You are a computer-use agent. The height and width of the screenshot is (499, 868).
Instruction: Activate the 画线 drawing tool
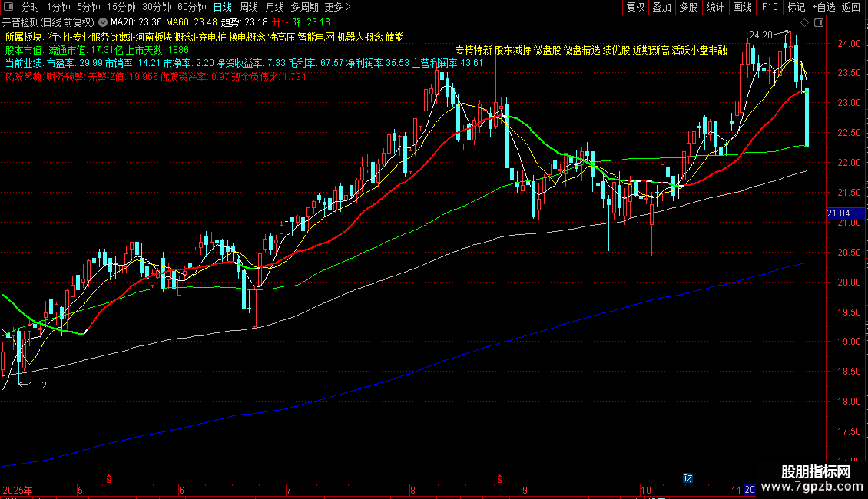[742, 7]
